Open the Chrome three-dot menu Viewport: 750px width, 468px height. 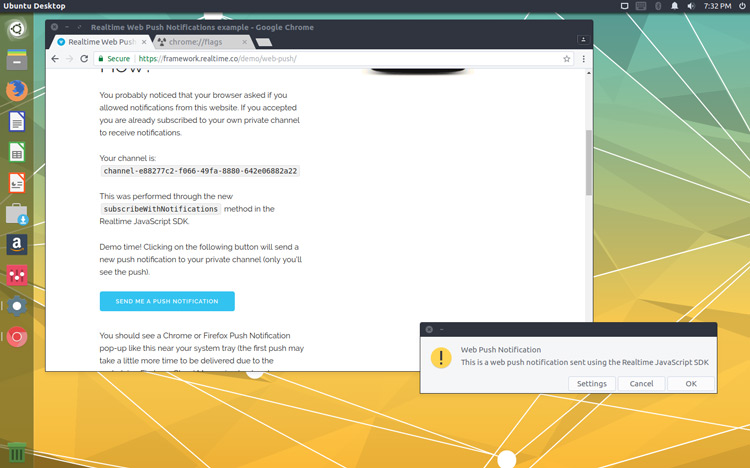(584, 58)
